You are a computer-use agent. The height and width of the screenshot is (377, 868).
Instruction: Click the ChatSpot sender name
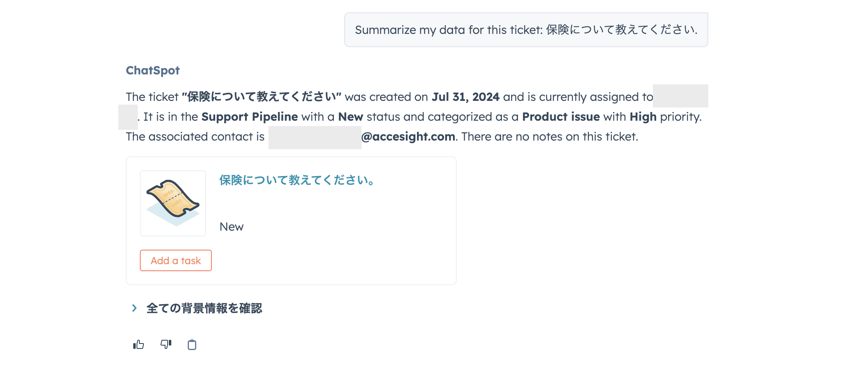(x=153, y=70)
